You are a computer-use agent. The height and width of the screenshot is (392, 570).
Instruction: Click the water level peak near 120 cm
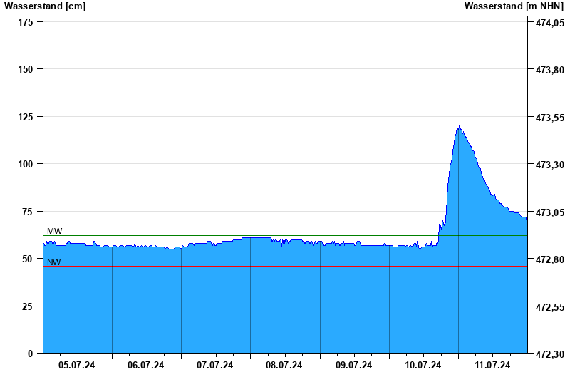click(x=459, y=127)
